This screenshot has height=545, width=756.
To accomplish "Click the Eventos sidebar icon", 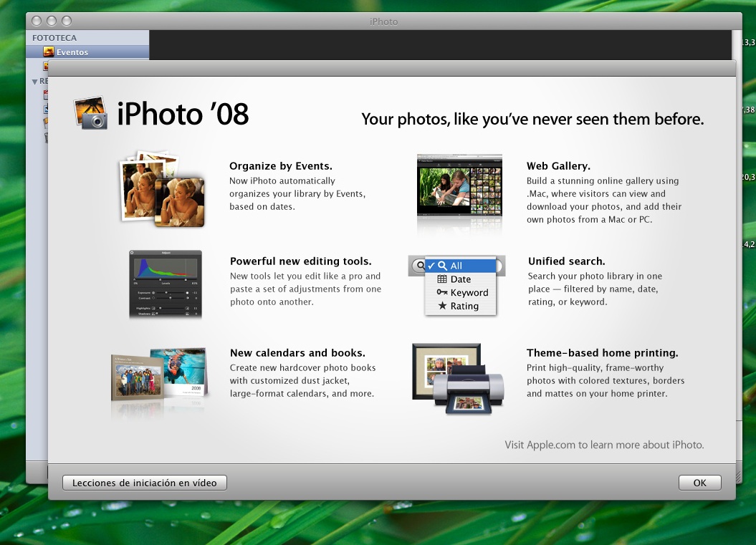I will (48, 52).
